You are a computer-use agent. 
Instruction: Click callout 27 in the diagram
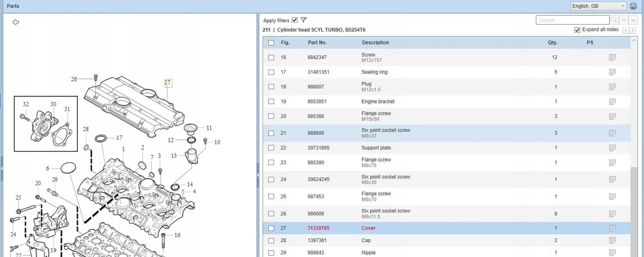(168, 83)
